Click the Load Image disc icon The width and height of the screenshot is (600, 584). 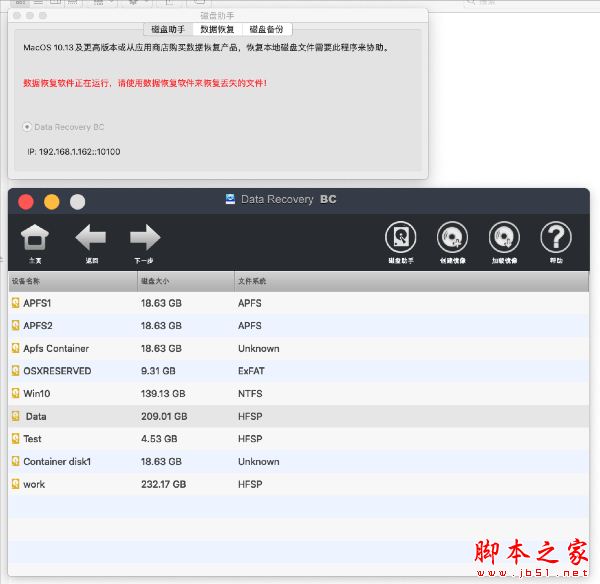click(504, 237)
